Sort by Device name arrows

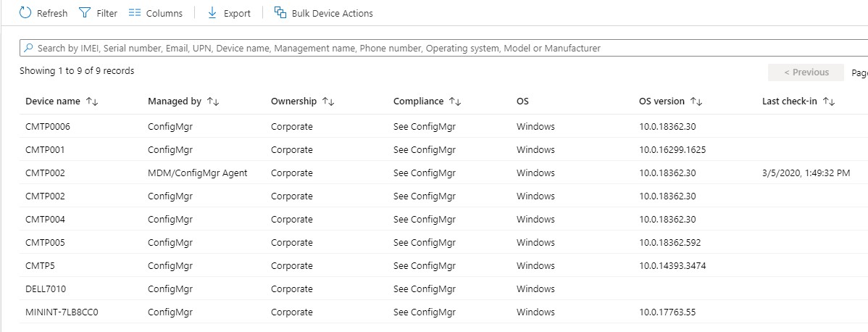92,101
